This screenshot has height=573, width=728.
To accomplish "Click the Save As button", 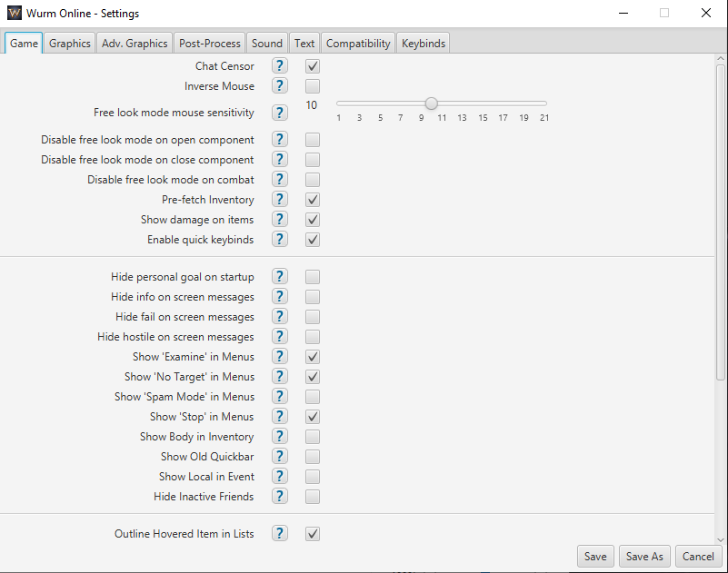I will [644, 557].
